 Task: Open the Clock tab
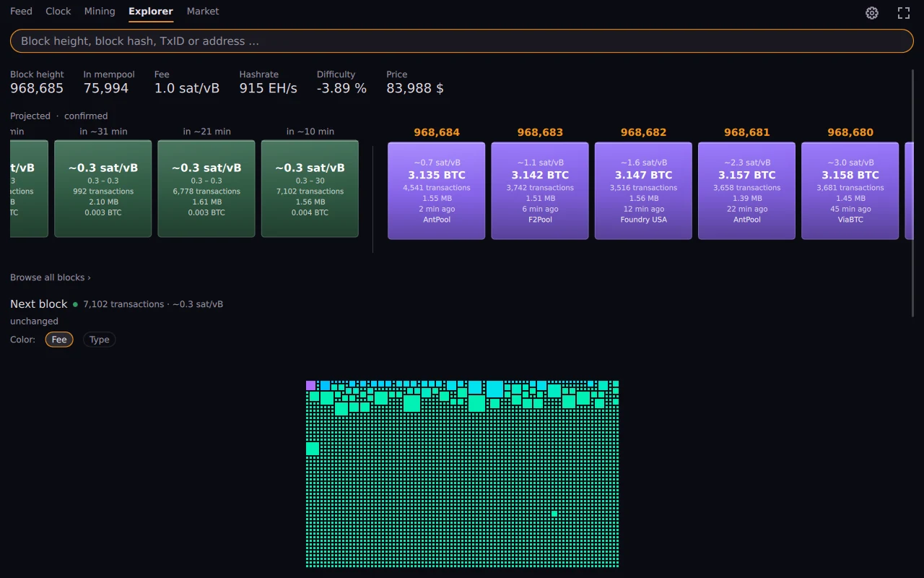(x=58, y=12)
